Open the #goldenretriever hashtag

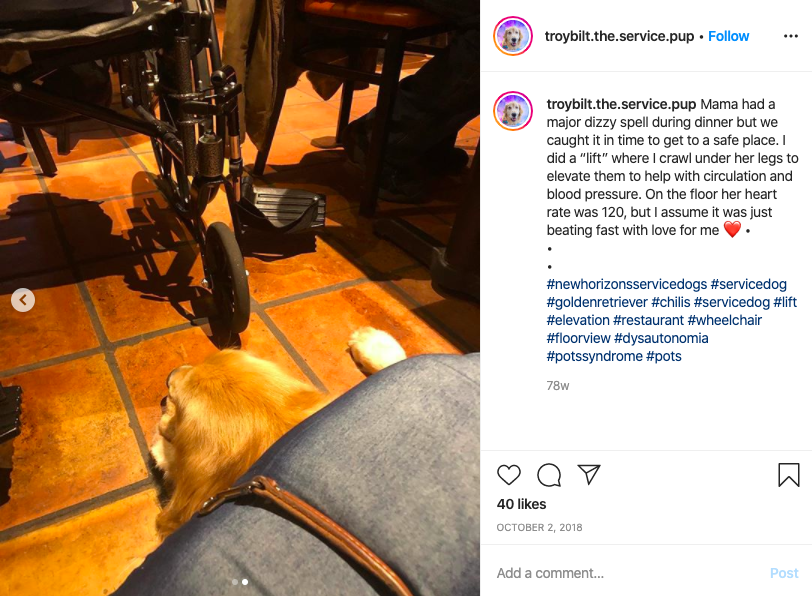[597, 302]
